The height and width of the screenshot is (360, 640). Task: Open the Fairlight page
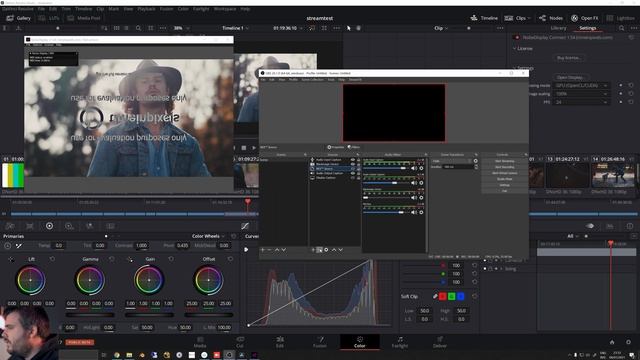[400, 342]
